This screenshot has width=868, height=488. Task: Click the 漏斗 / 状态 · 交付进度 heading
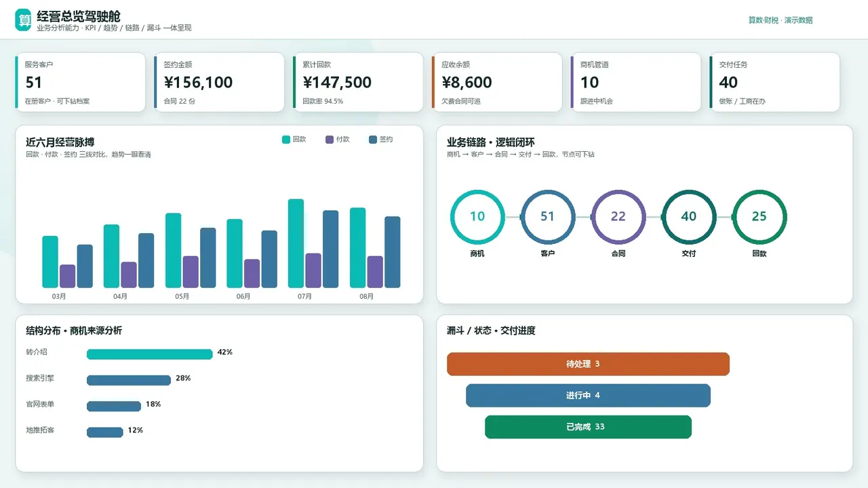(491, 331)
